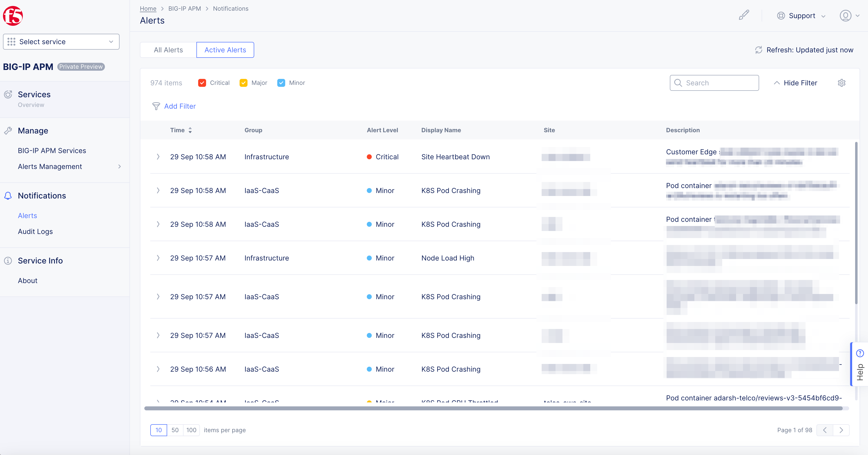Screen dimensions: 868x455
Task: Open table settings gear icon
Action: point(841,83)
